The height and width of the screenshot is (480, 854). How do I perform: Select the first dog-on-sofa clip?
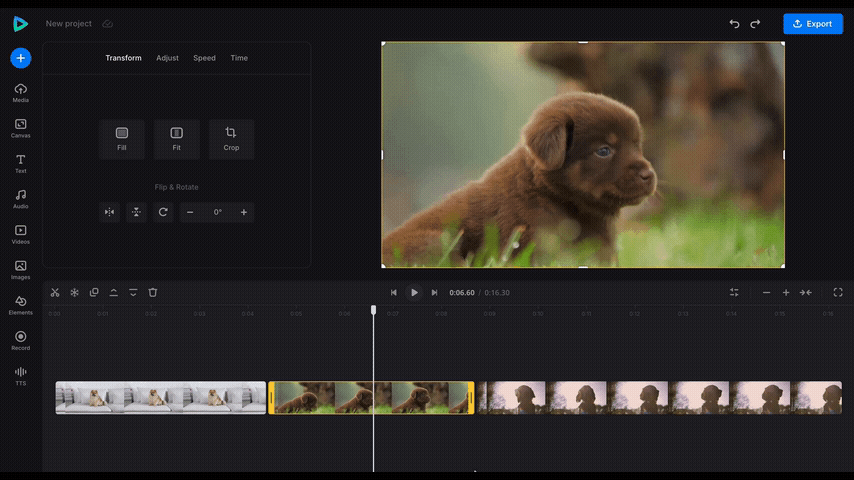coord(160,397)
